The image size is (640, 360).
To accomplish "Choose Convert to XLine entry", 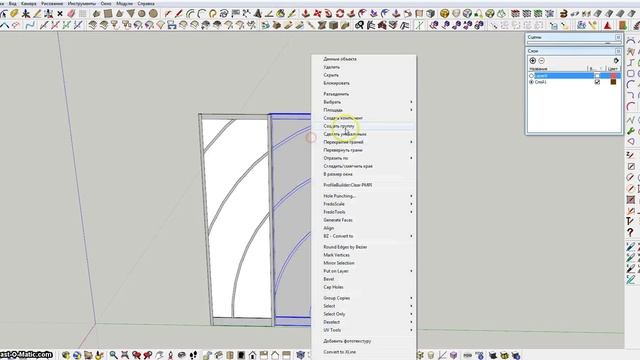I will [340, 351].
